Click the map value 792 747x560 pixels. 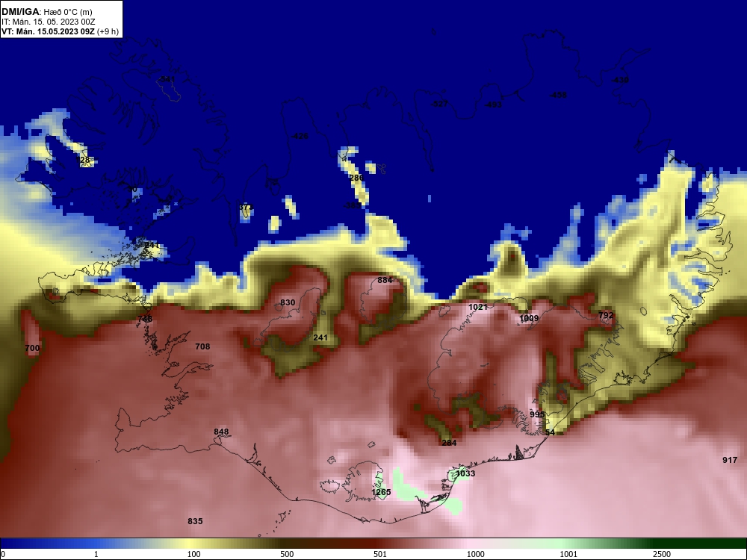(606, 315)
